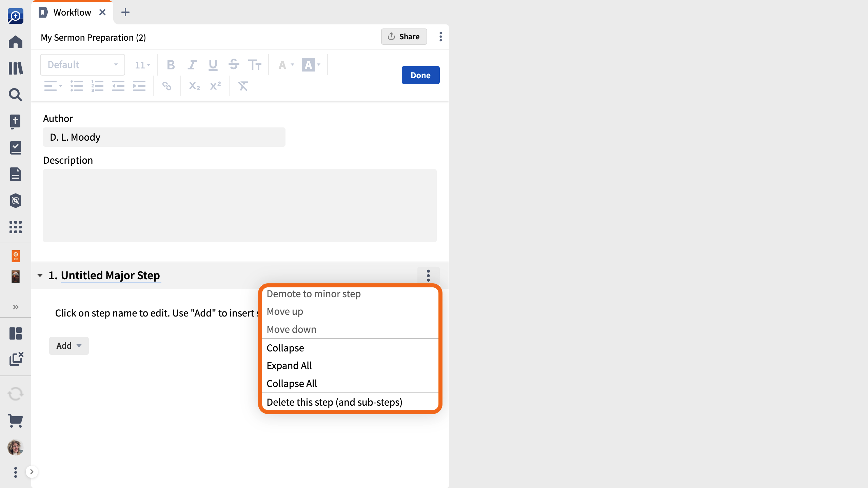This screenshot has width=868, height=488.
Task: Click the step 1 three-dot options button
Action: [x=429, y=276]
